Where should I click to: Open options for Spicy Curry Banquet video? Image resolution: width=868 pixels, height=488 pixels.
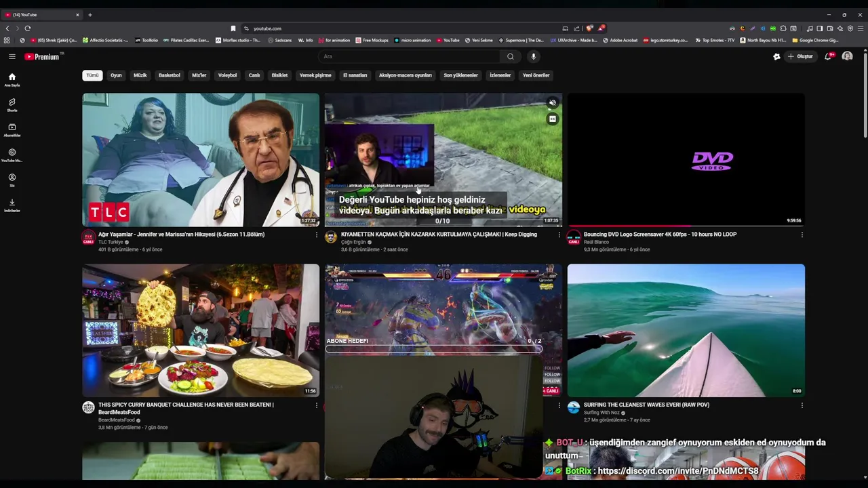316,405
